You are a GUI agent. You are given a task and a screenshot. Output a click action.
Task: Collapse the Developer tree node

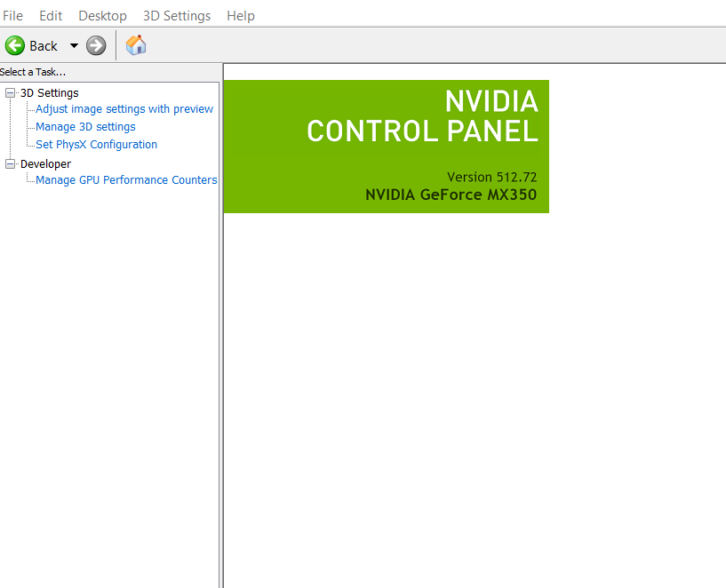point(11,164)
